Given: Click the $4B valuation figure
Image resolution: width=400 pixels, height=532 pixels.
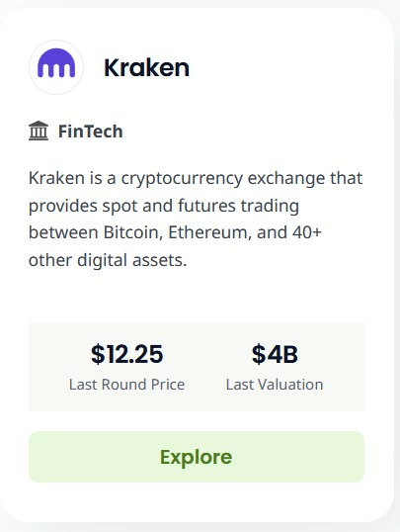Looking at the screenshot, I should click(x=275, y=354).
